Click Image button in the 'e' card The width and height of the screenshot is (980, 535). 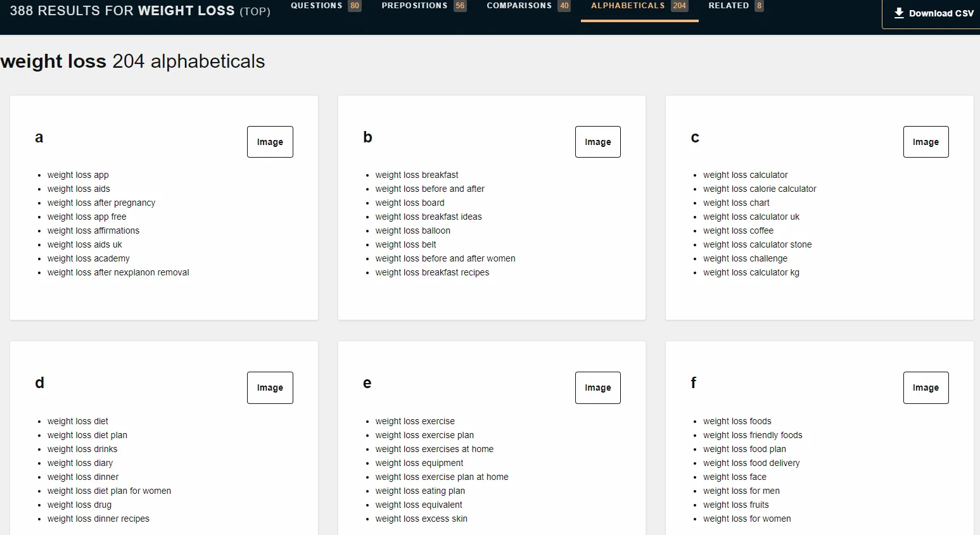point(597,387)
